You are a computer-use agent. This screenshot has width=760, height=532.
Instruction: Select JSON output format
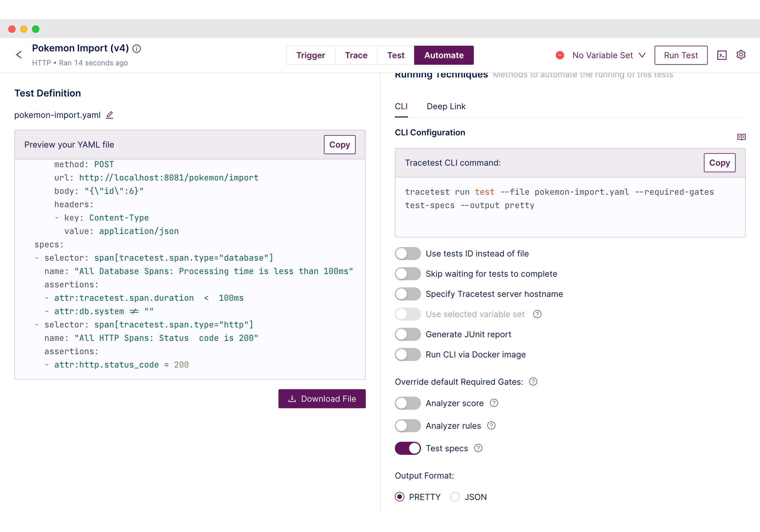click(x=455, y=497)
